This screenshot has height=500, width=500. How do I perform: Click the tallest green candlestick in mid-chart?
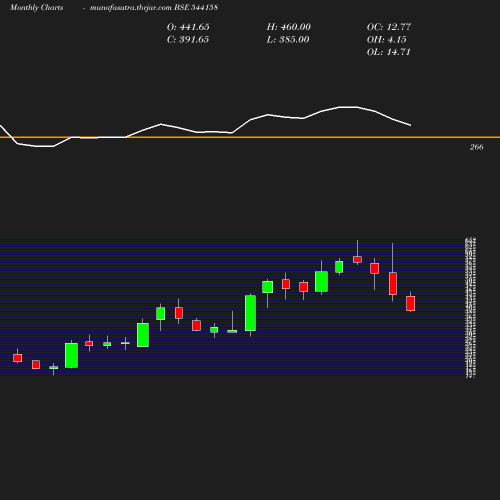[250, 313]
